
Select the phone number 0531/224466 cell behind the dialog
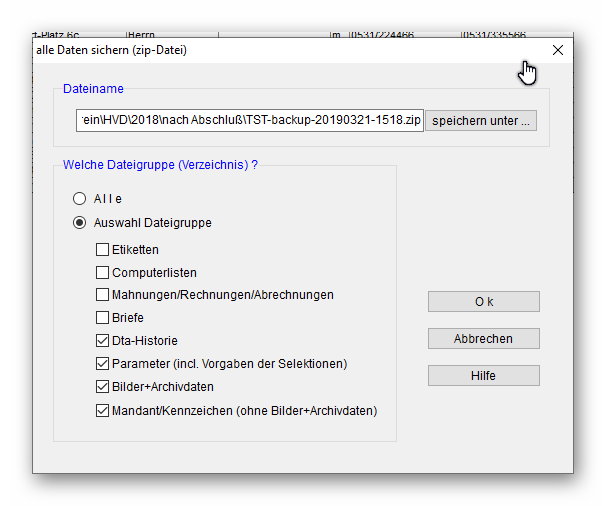pyautogui.click(x=381, y=35)
